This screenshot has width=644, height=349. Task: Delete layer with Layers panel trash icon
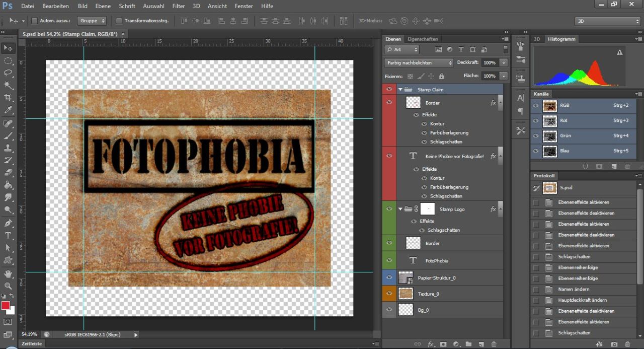(x=494, y=344)
